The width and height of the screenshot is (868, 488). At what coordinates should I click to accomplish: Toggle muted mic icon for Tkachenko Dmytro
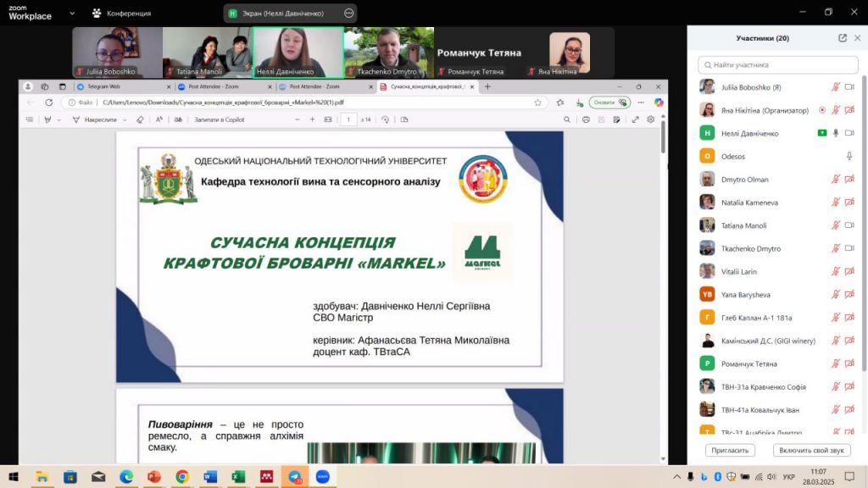click(x=836, y=248)
